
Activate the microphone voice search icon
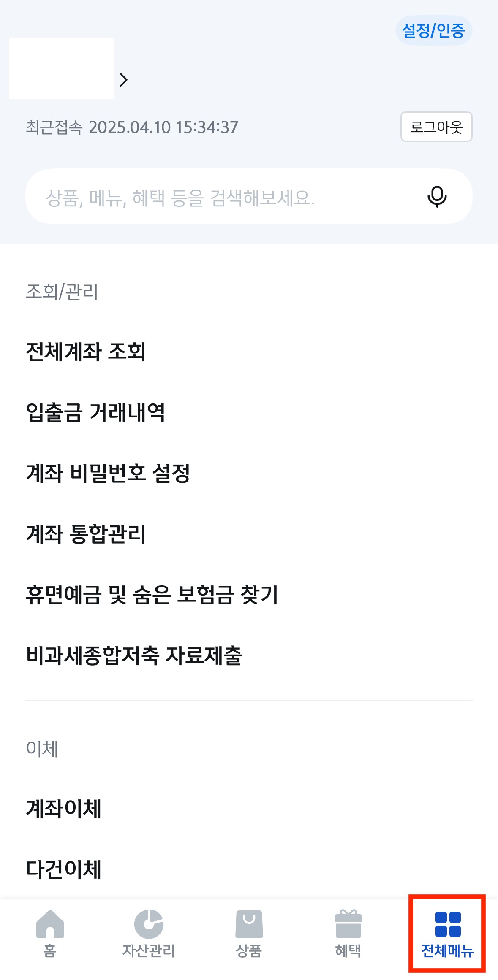pyautogui.click(x=437, y=196)
